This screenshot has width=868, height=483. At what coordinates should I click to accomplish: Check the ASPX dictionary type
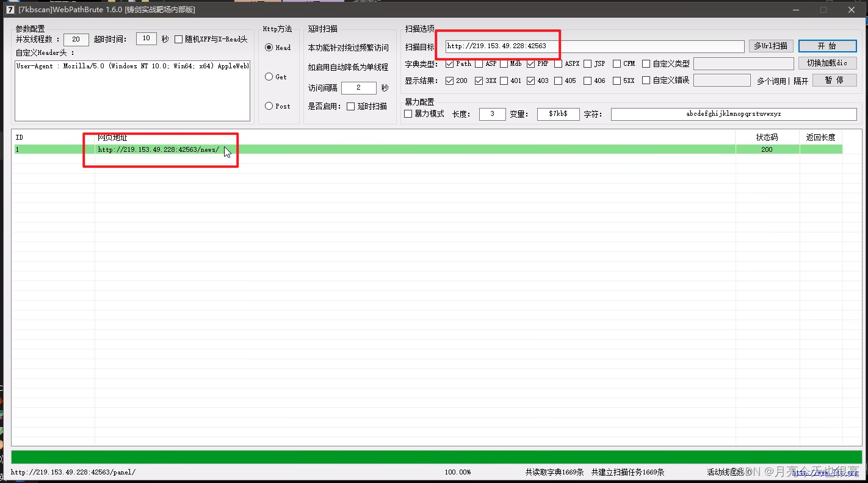(559, 63)
